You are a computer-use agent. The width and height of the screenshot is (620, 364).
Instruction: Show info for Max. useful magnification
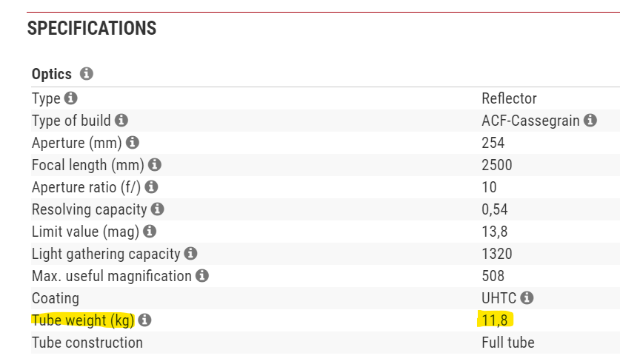tap(202, 276)
